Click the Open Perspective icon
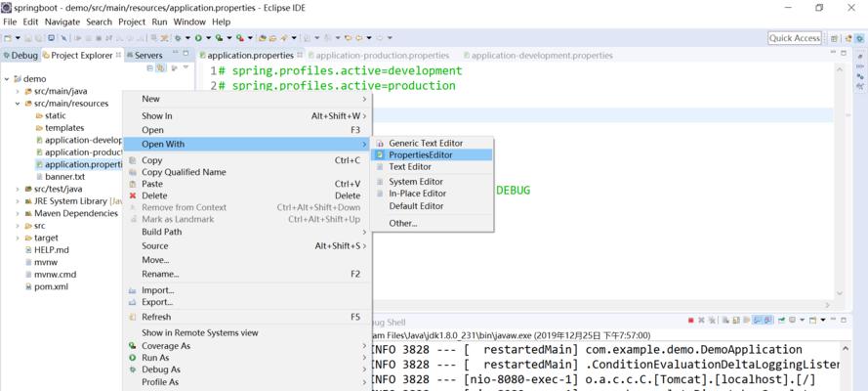Viewport: 868px width, 391px height. point(834,39)
